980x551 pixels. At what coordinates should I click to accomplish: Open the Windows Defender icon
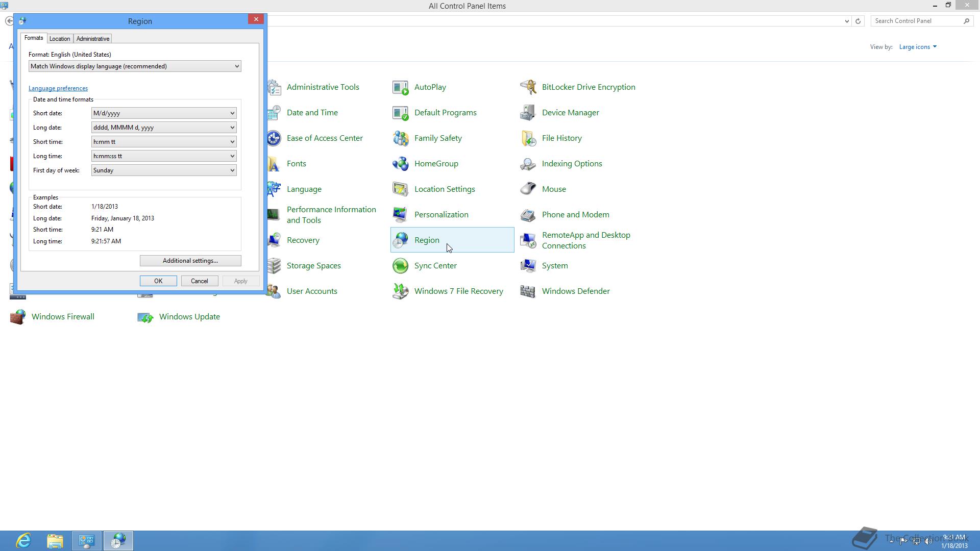click(528, 291)
